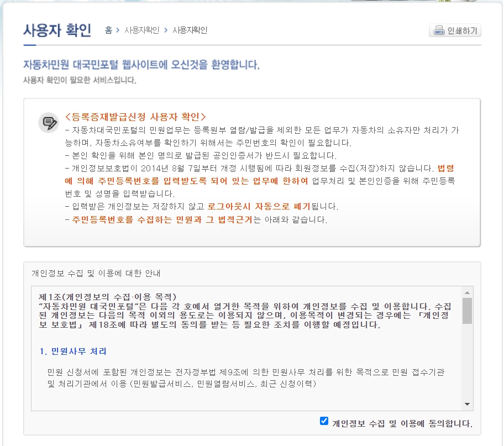Viewport: 504px width, 446px height.
Task: Click the scrollbar thumb in the terms box
Action: coord(468,309)
